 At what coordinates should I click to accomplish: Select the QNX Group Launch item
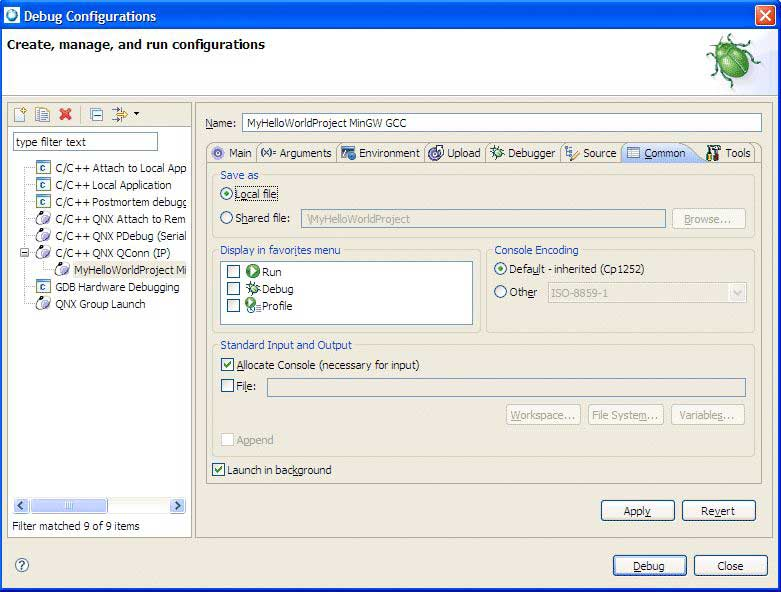(100, 304)
